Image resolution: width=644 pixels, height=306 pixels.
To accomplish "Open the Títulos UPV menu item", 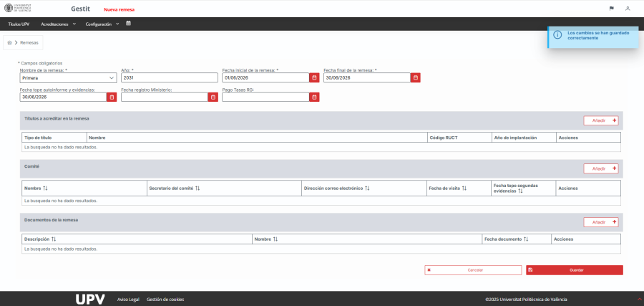I will (x=19, y=24).
